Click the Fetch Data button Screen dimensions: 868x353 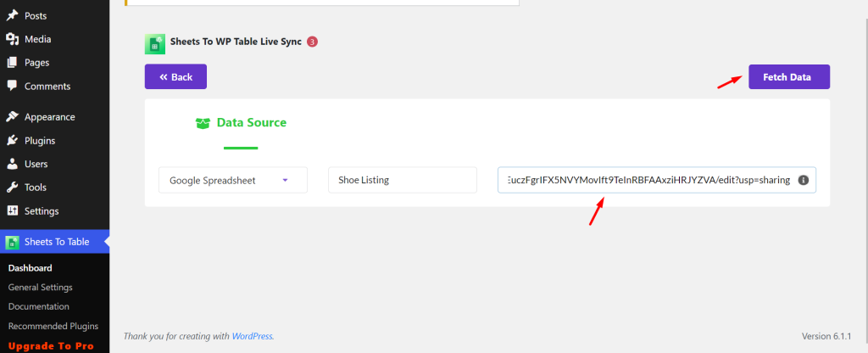(x=789, y=76)
